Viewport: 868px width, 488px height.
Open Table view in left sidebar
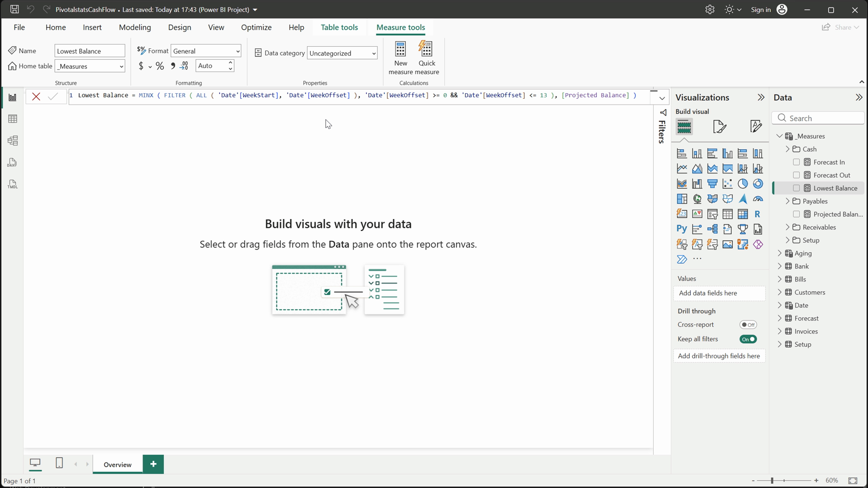point(12,119)
